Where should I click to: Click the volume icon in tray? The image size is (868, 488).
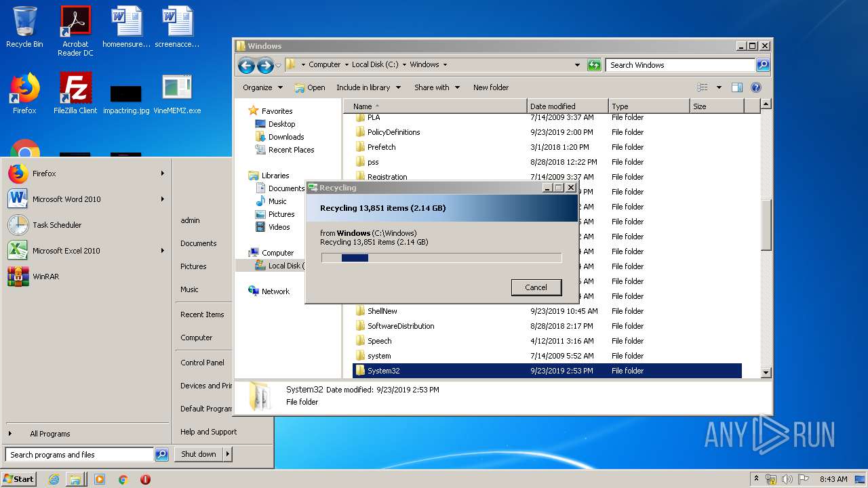click(787, 479)
